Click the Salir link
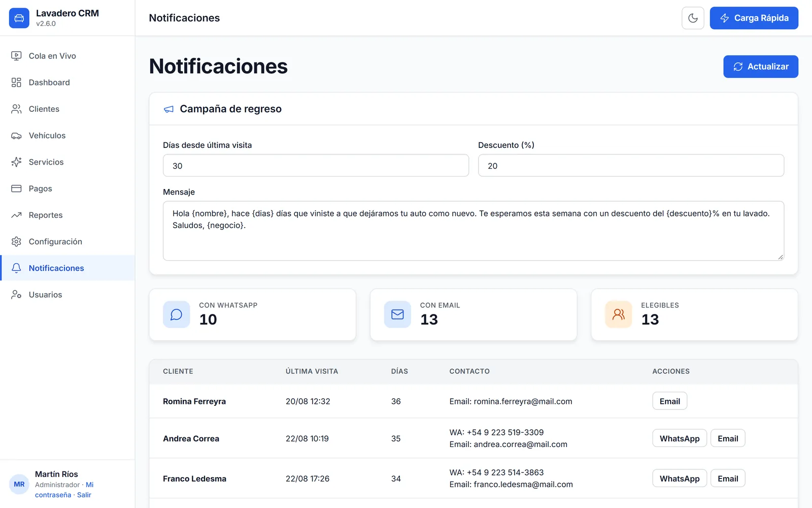The height and width of the screenshot is (508, 812). [84, 495]
